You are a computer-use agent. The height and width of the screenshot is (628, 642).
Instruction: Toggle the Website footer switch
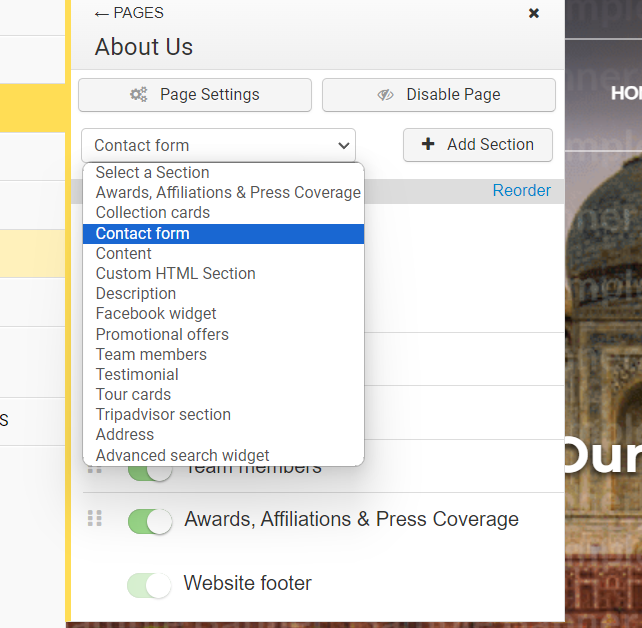click(150, 585)
